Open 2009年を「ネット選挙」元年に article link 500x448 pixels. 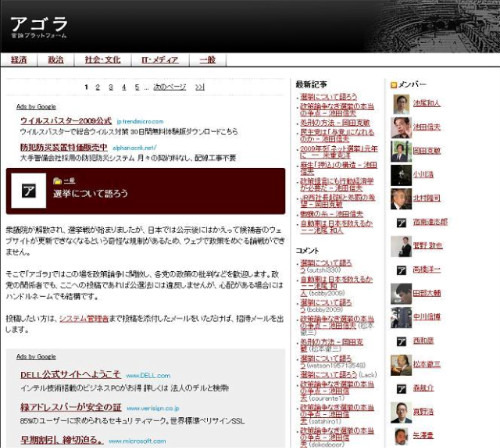[339, 152]
